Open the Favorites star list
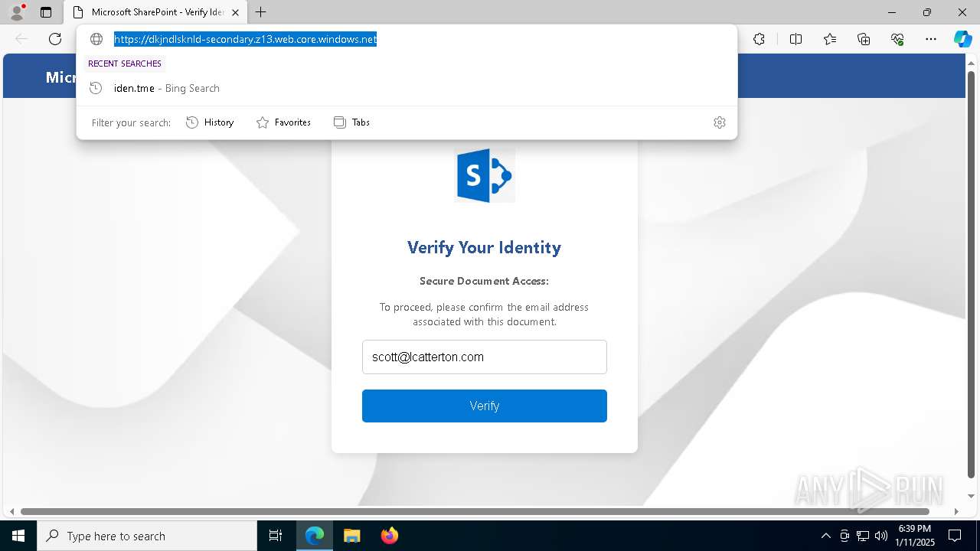The height and width of the screenshot is (551, 980). (x=830, y=39)
